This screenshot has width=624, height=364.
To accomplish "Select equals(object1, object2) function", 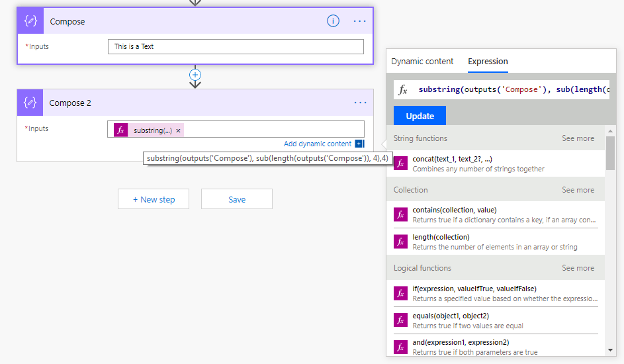I will coord(496,320).
